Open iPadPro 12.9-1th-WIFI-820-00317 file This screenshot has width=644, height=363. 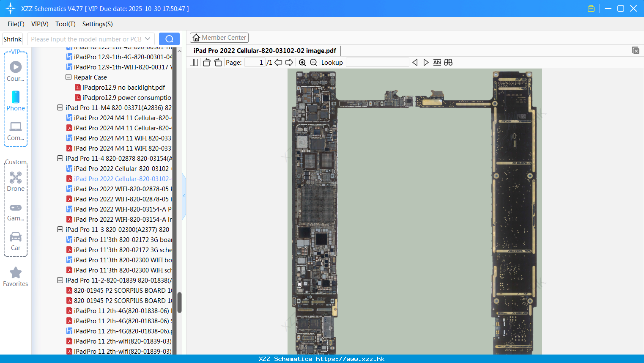pos(119,67)
